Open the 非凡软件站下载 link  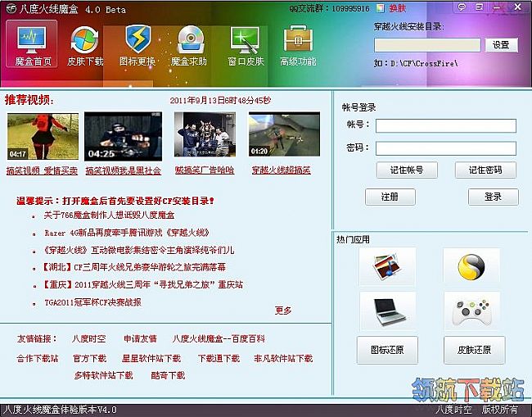tap(283, 358)
